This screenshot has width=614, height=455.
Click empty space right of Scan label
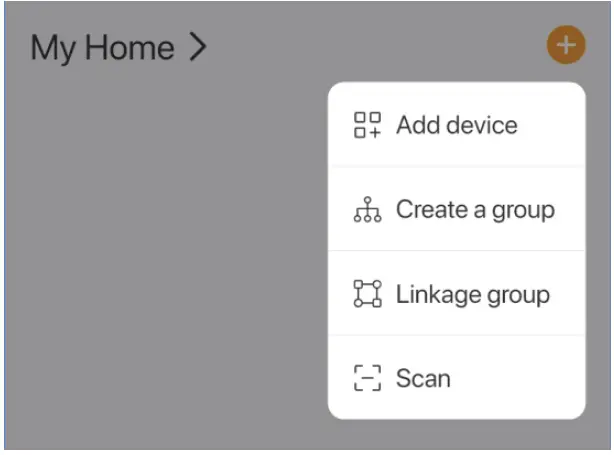pos(515,379)
